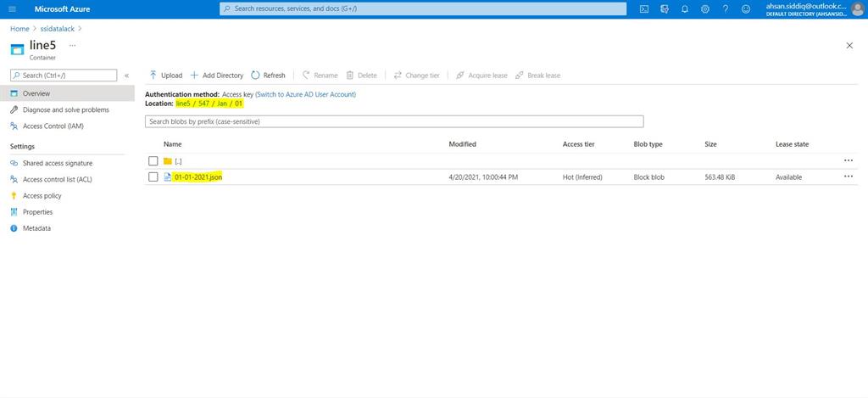
Task: Click the 547 location path segment
Action: pos(203,103)
